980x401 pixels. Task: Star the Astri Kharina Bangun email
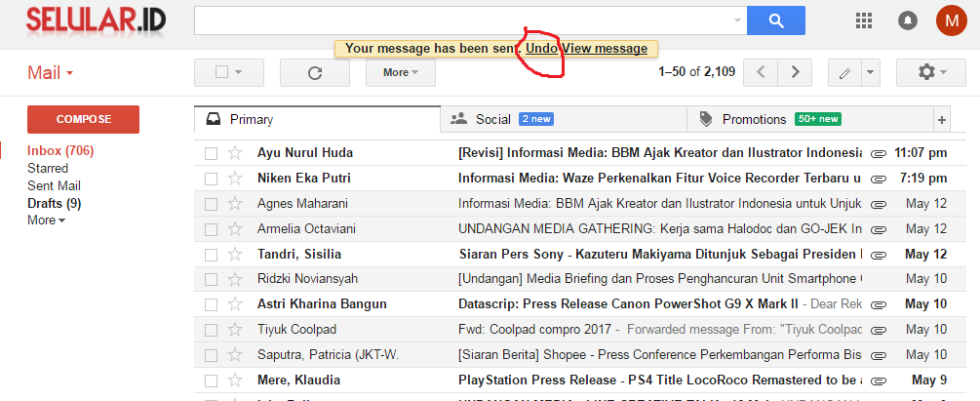[235, 304]
